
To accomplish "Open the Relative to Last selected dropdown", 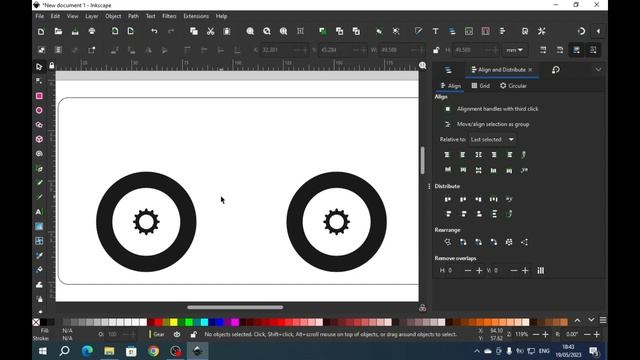I will click(x=492, y=140).
